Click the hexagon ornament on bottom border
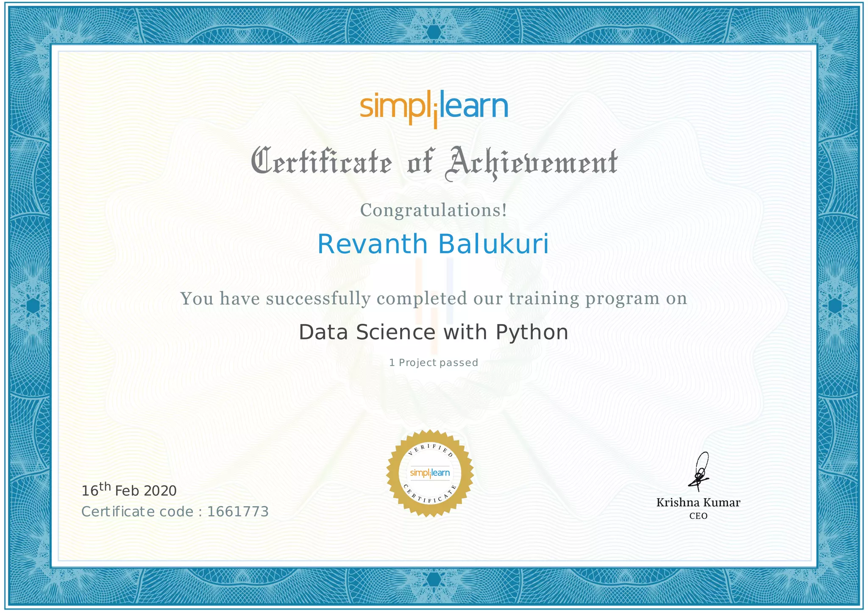 433,580
